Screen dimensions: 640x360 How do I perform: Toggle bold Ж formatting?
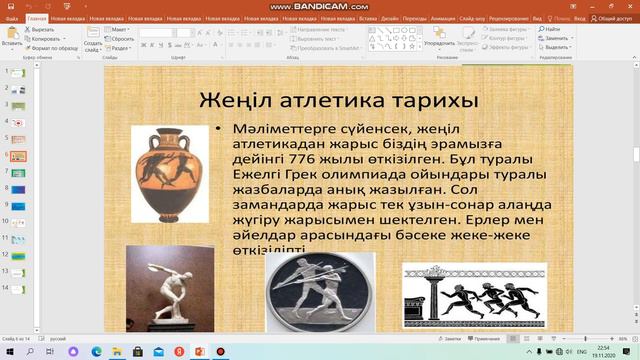pyautogui.click(x=143, y=45)
